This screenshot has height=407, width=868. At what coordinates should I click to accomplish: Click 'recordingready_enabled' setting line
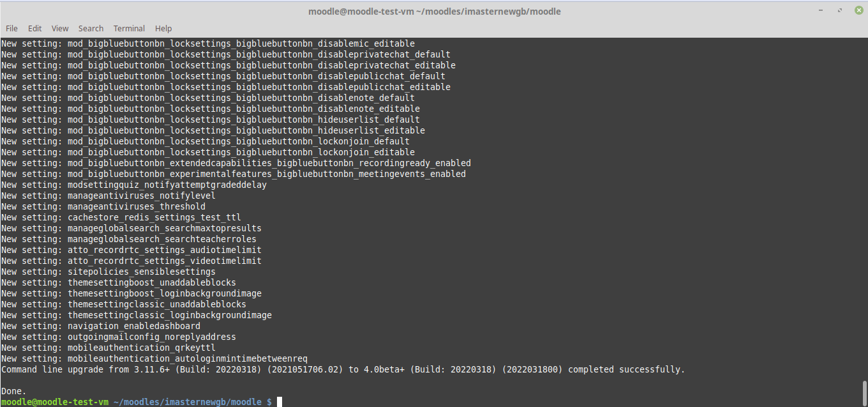point(236,163)
